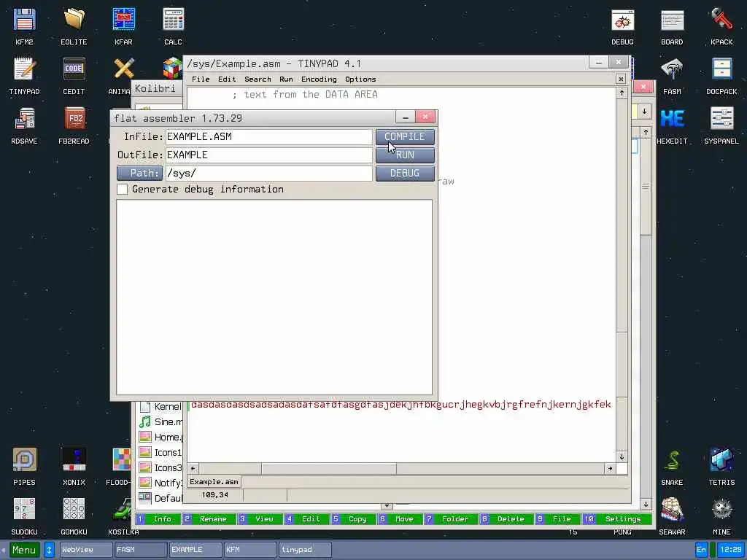Launch the KPACK desktop icon
The width and height of the screenshot is (747, 560).
(721, 26)
